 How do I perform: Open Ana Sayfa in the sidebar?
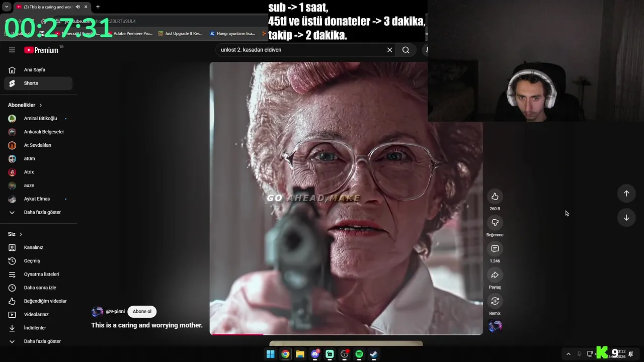tap(38, 70)
